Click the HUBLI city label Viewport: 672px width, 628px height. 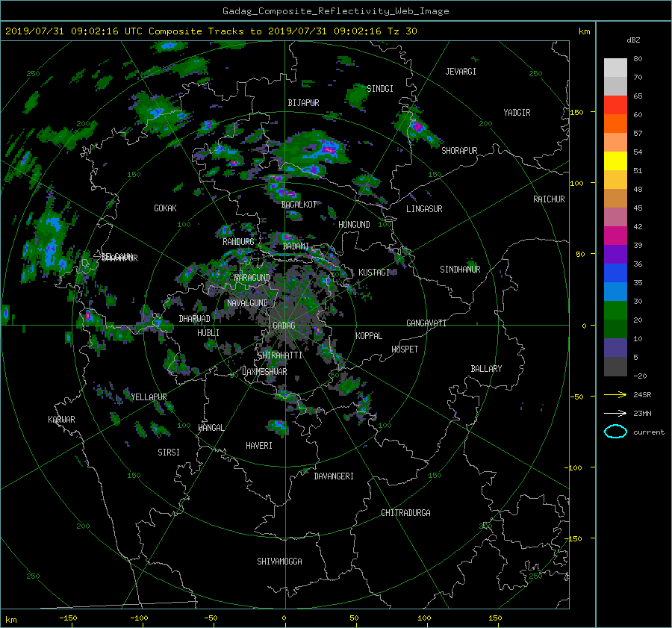[x=208, y=333]
